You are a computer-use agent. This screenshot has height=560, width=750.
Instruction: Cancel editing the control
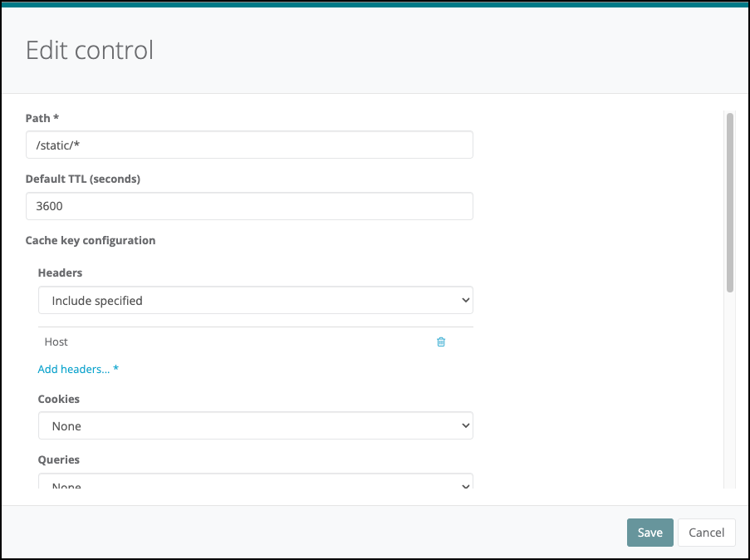pos(706,533)
